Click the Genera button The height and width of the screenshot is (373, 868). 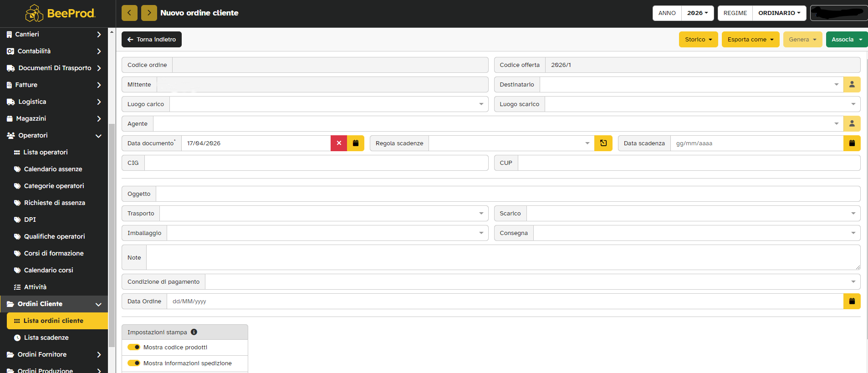click(x=802, y=39)
